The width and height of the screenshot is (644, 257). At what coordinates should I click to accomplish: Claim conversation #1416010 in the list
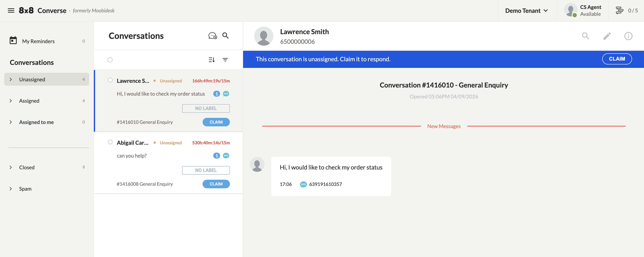click(x=216, y=122)
